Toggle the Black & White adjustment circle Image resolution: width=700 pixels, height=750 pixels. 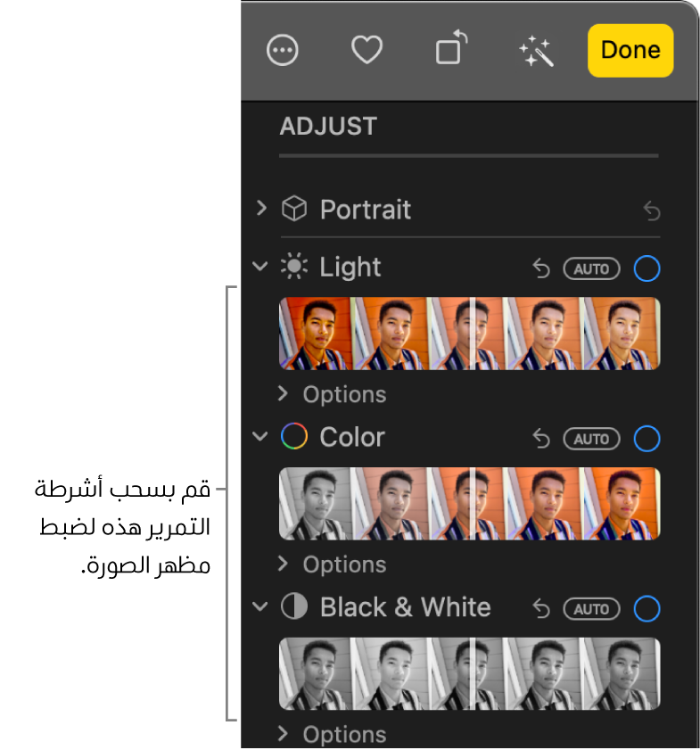[646, 609]
